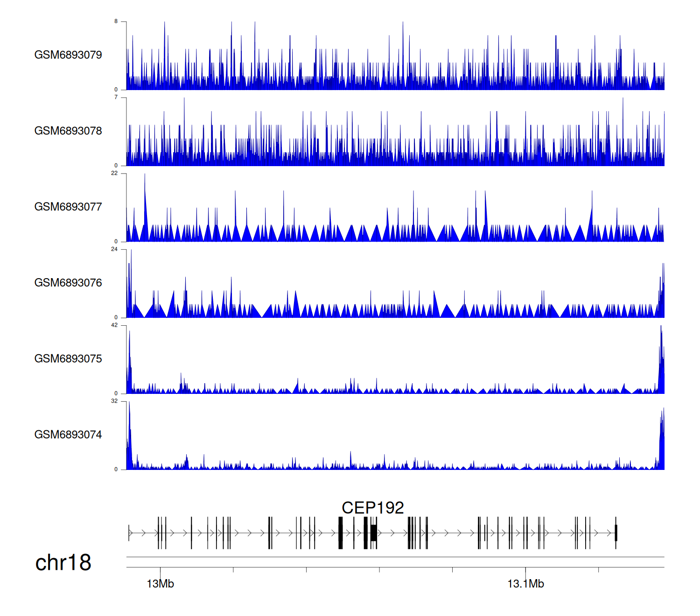Click the GSM6893075 track label
700x616 pixels.
[x=68, y=359]
